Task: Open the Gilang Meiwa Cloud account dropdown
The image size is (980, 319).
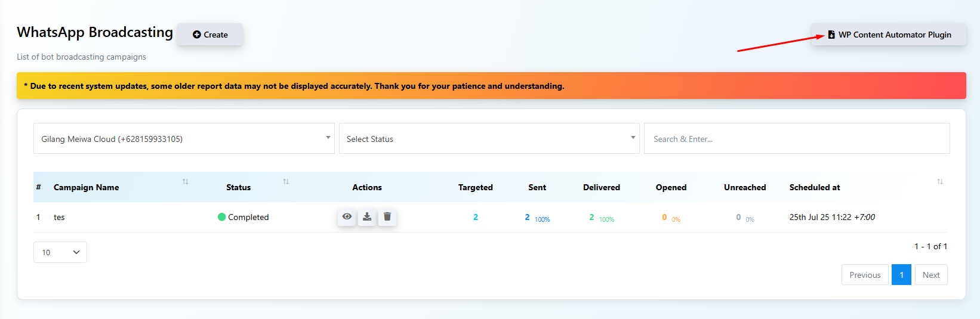Action: pyautogui.click(x=184, y=138)
